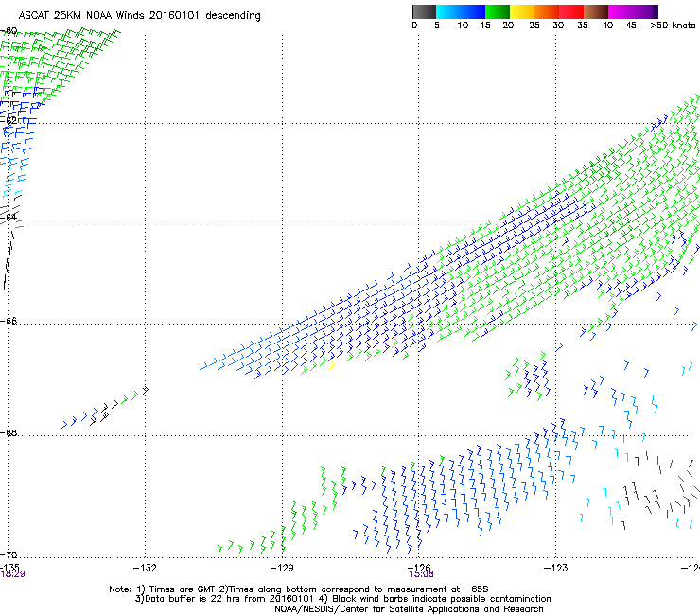This screenshot has height=615, width=700.
Task: Click the -135 longitude axis label
Action: tap(9, 567)
